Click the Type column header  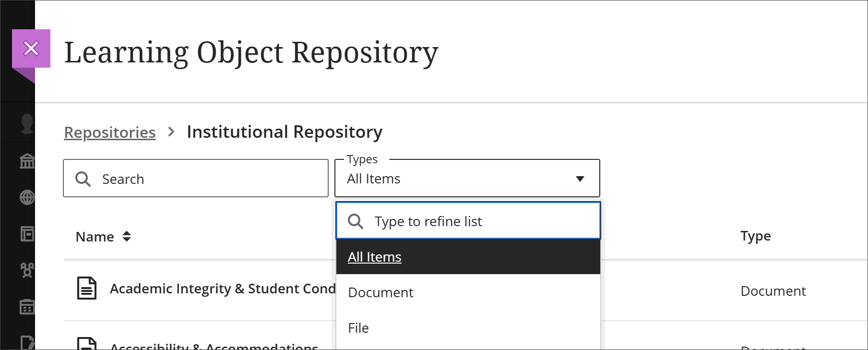tap(755, 236)
